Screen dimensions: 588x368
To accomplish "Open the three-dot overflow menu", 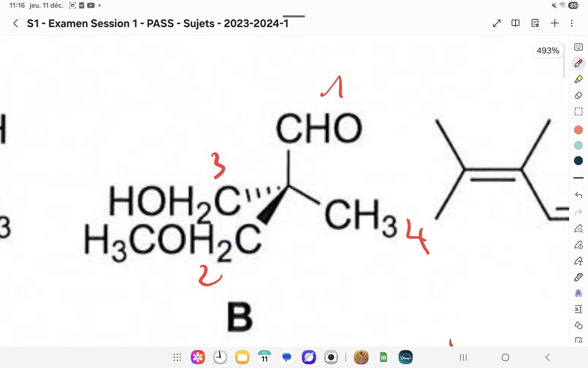I will click(572, 23).
